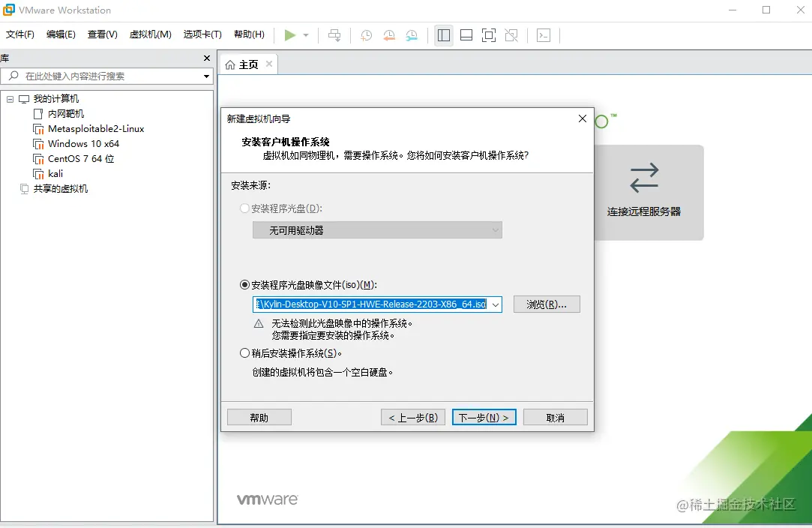Open the console view toolbar icon
Image resolution: width=812 pixels, height=528 pixels.
tap(544, 35)
